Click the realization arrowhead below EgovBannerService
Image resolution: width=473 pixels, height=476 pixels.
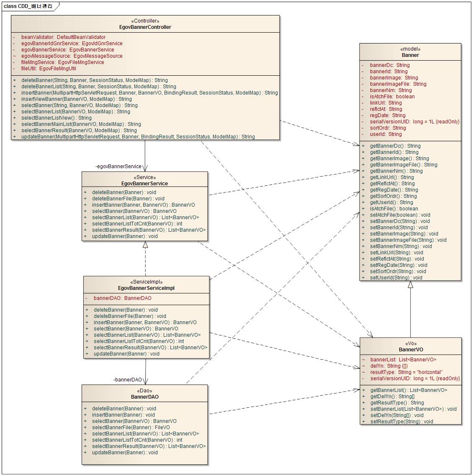[x=145, y=245]
